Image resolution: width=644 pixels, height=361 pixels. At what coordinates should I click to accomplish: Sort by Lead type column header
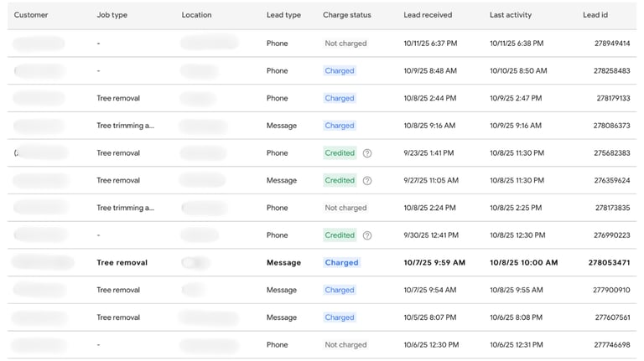(283, 15)
